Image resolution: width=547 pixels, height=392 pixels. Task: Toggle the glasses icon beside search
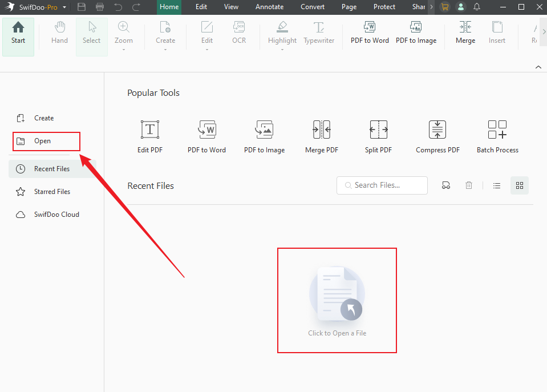tap(446, 185)
